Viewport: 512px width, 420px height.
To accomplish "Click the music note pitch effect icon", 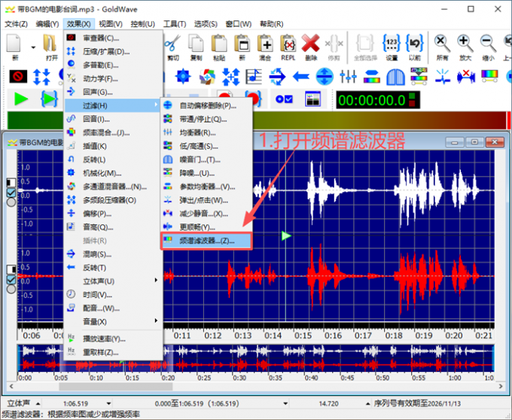I will click(x=254, y=77).
